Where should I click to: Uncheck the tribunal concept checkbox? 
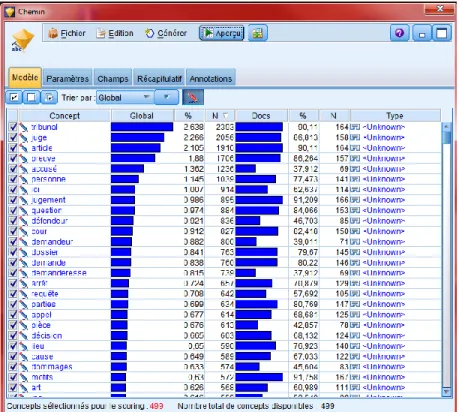(x=13, y=127)
